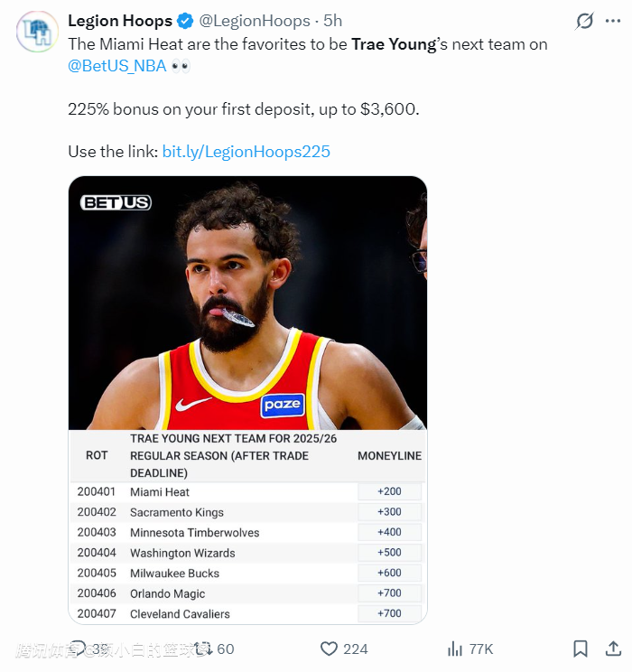
Task: Select the Sacramento Kings +300 moneyline
Action: pos(388,512)
